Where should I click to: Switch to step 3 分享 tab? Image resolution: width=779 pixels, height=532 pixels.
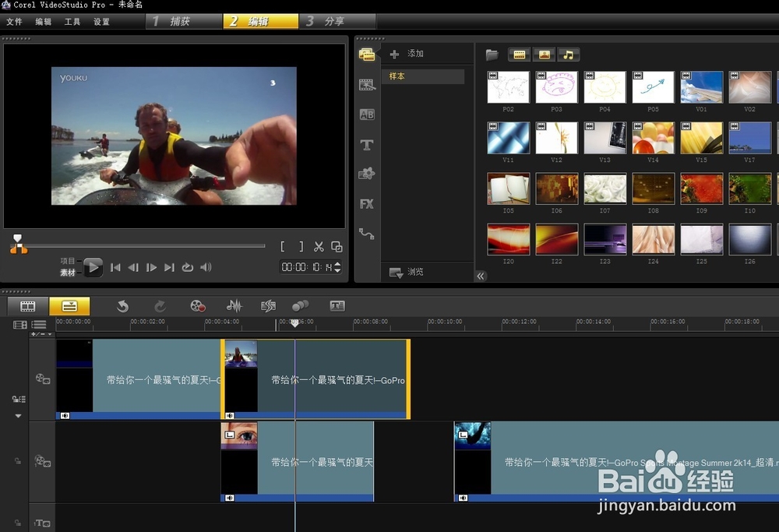click(x=338, y=21)
